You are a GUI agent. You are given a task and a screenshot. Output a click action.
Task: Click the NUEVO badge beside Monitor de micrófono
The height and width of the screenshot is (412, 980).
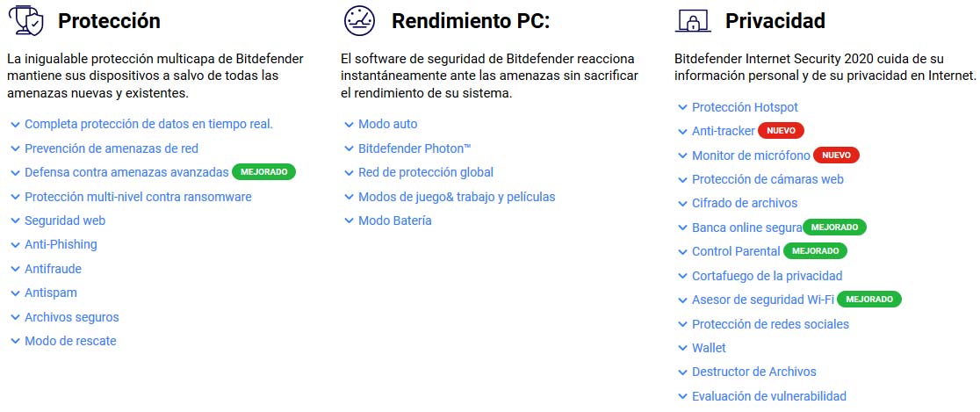(836, 155)
